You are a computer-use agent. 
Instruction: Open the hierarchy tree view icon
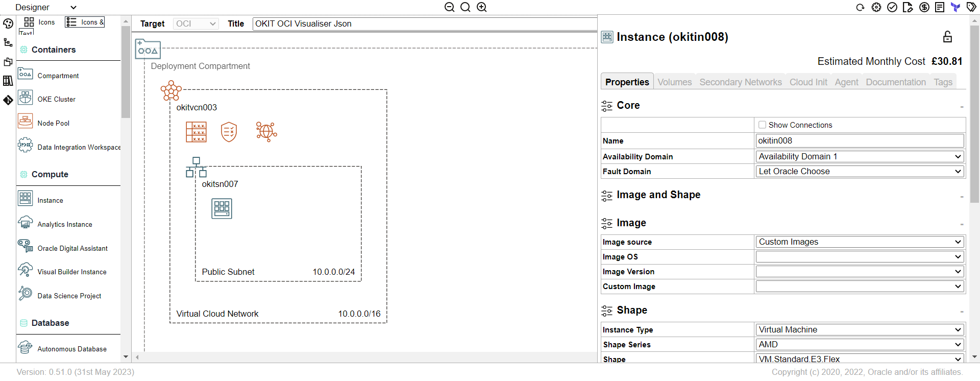coord(8,42)
